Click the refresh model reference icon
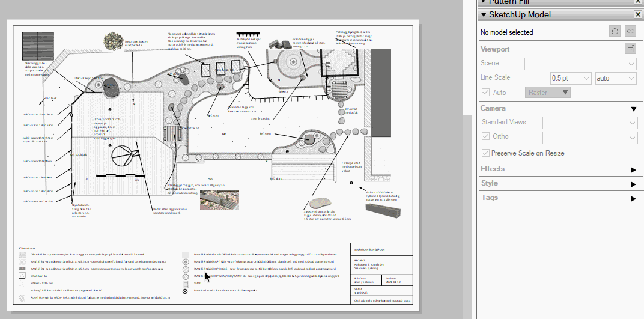This screenshot has width=644, height=319. coord(615,32)
